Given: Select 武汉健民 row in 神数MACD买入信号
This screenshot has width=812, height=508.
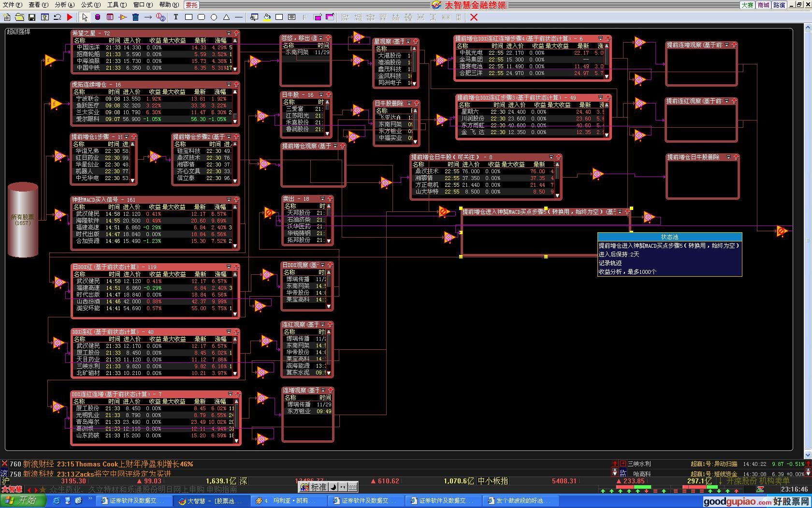Looking at the screenshot, I should pyautogui.click(x=153, y=214).
